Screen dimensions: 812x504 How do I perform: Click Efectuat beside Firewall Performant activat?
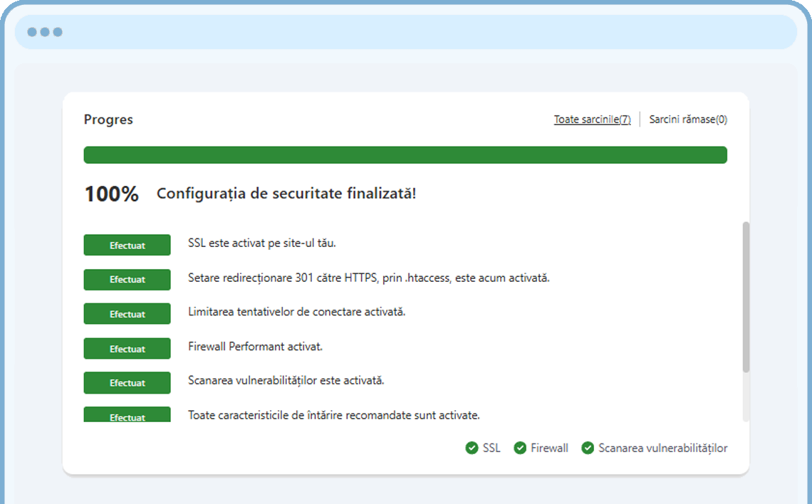click(127, 348)
